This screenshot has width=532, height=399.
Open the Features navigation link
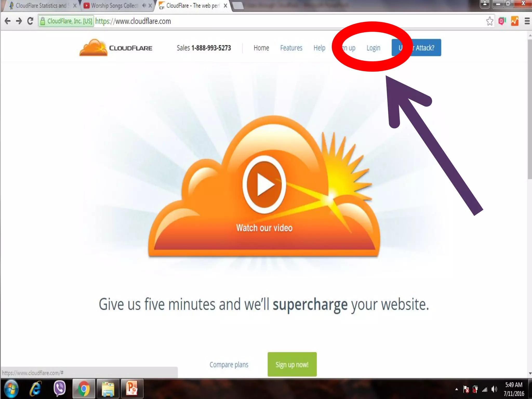(x=291, y=48)
